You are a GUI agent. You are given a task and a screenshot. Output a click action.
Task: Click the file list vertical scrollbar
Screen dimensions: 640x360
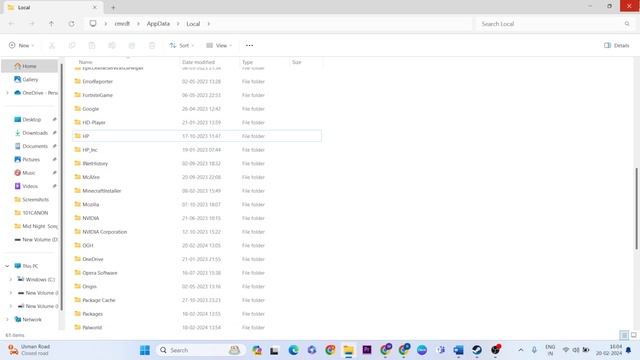[x=636, y=208]
